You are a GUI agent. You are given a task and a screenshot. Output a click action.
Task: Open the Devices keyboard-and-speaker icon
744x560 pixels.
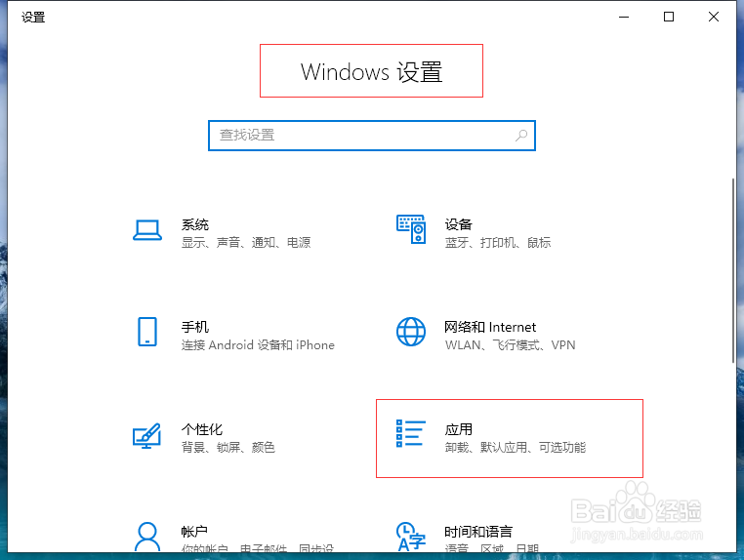(411, 229)
